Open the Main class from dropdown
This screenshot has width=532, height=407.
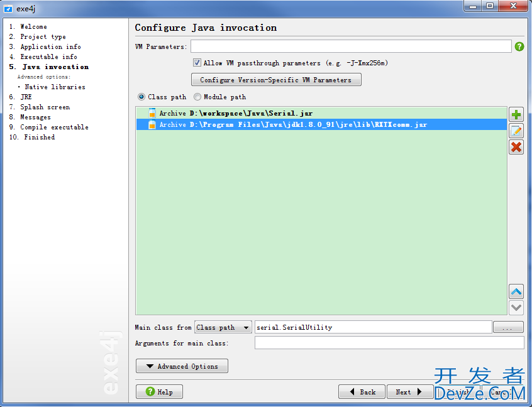pos(223,327)
